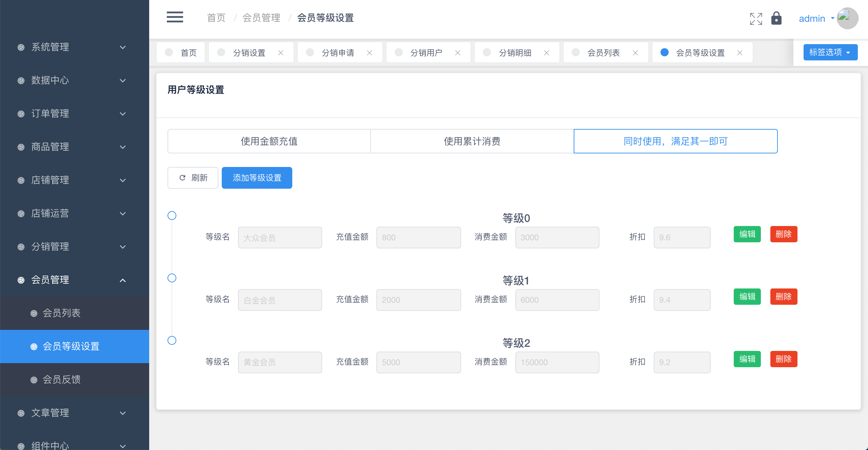868x450 pixels.
Task: Toggle fullscreen mode icon
Action: coord(756,19)
